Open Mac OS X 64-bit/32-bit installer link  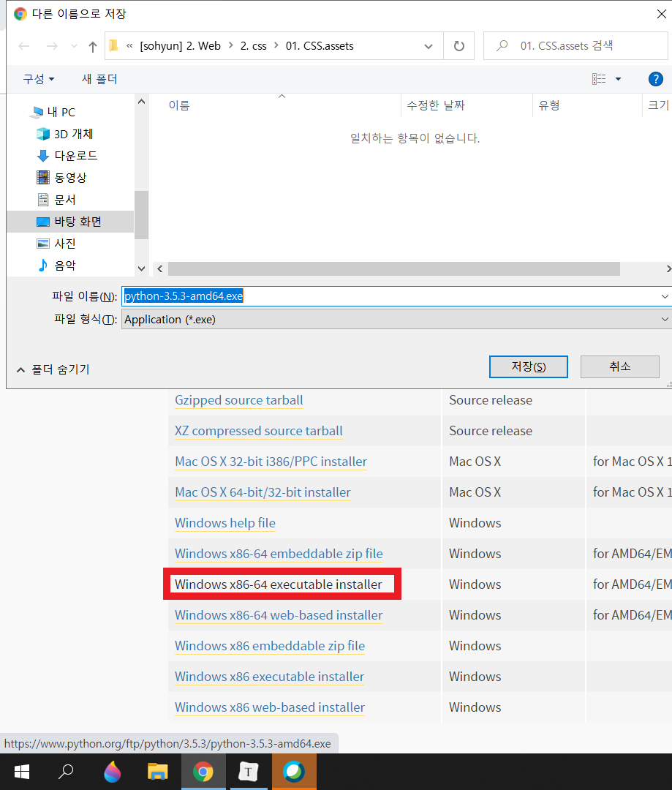tap(263, 492)
